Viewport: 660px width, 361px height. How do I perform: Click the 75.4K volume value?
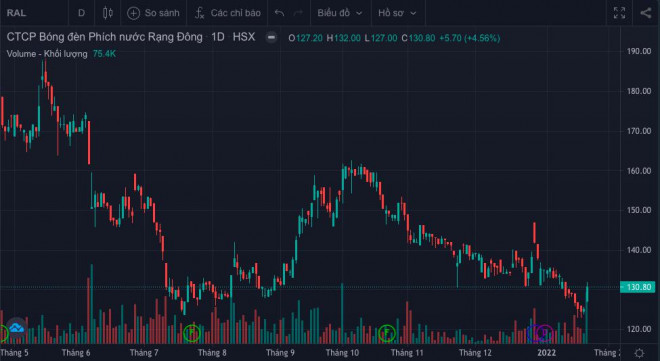click(x=104, y=54)
